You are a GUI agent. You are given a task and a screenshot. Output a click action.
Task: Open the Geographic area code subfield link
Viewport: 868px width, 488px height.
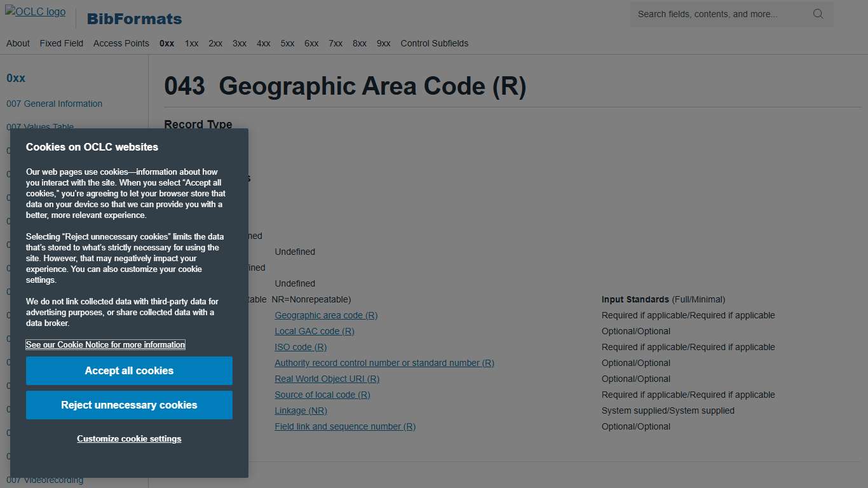click(325, 315)
